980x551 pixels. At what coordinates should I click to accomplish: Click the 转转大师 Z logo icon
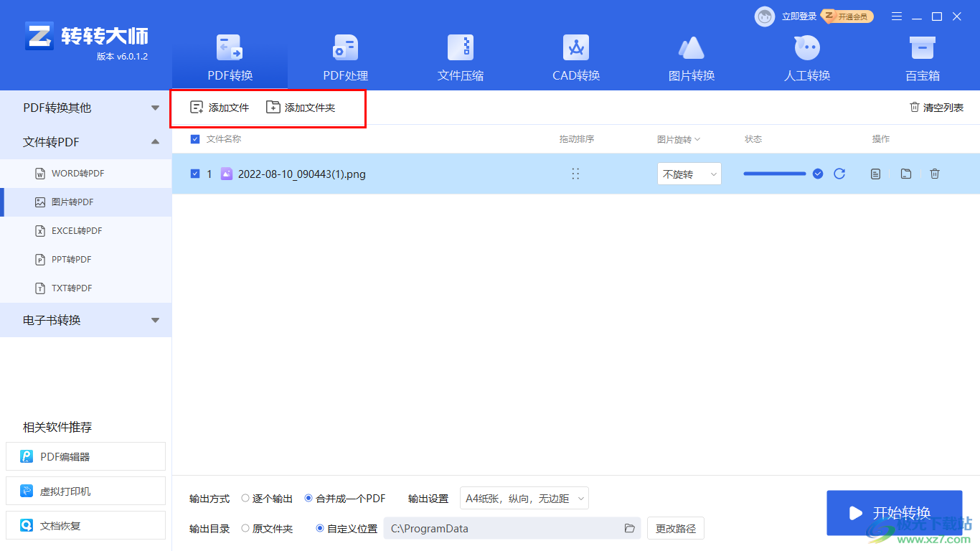39,36
